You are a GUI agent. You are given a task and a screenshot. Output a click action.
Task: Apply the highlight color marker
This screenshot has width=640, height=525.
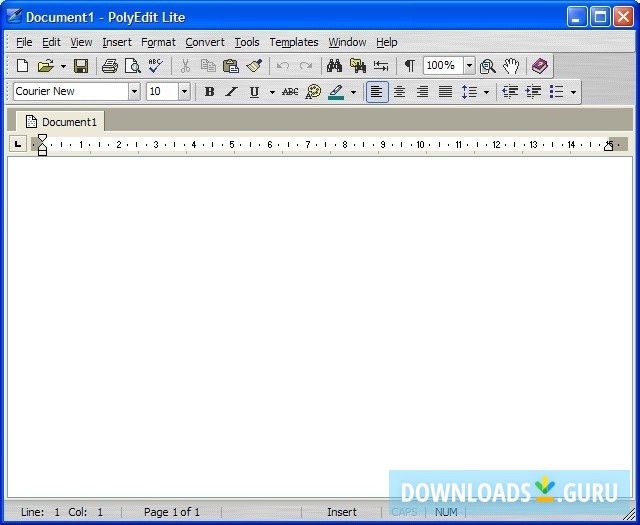336,91
